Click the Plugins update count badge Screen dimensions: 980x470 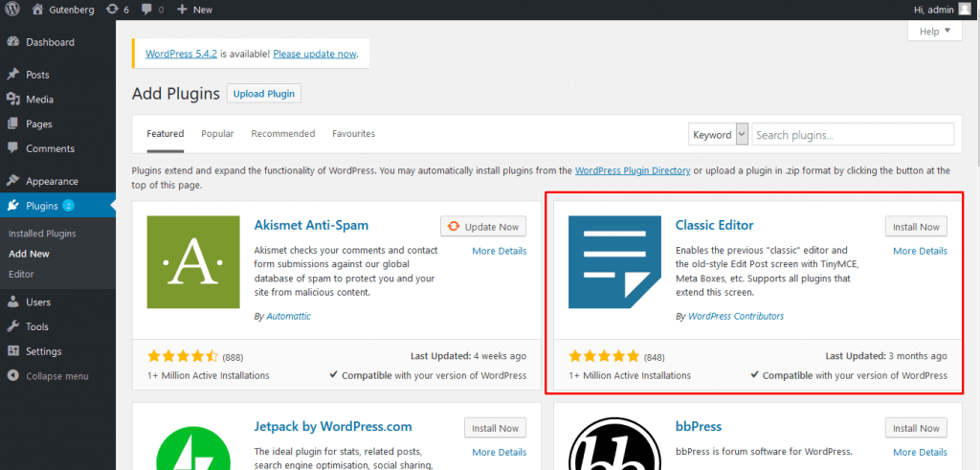tap(69, 206)
